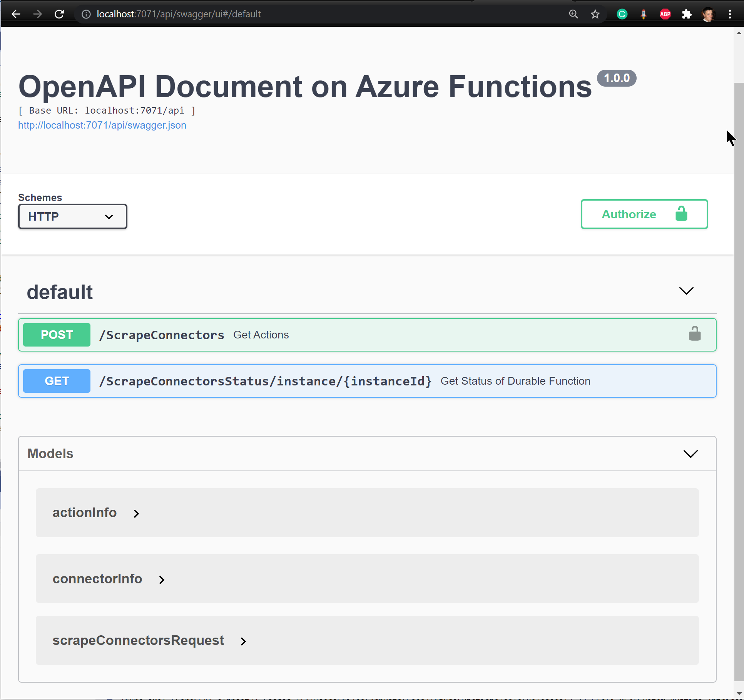Image resolution: width=744 pixels, height=700 pixels.
Task: Open site information icon in address bar
Action: click(x=86, y=14)
